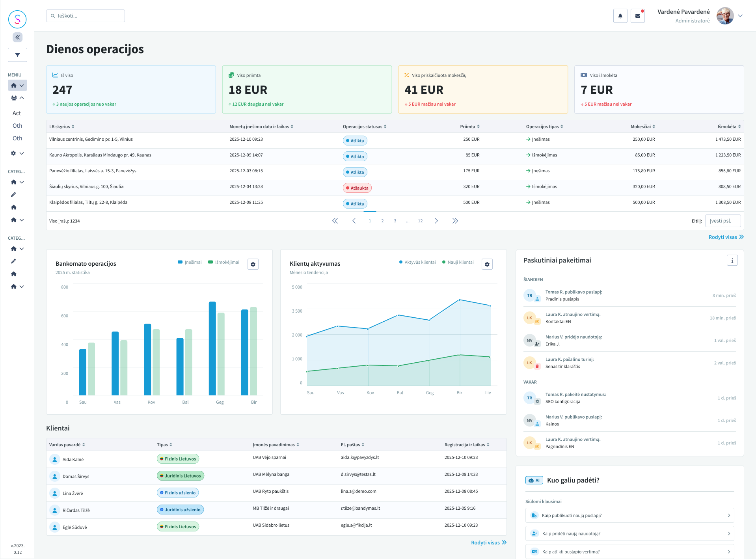Focus the Ieškoti search field
Viewport: 756px width, 559px height.
click(86, 16)
